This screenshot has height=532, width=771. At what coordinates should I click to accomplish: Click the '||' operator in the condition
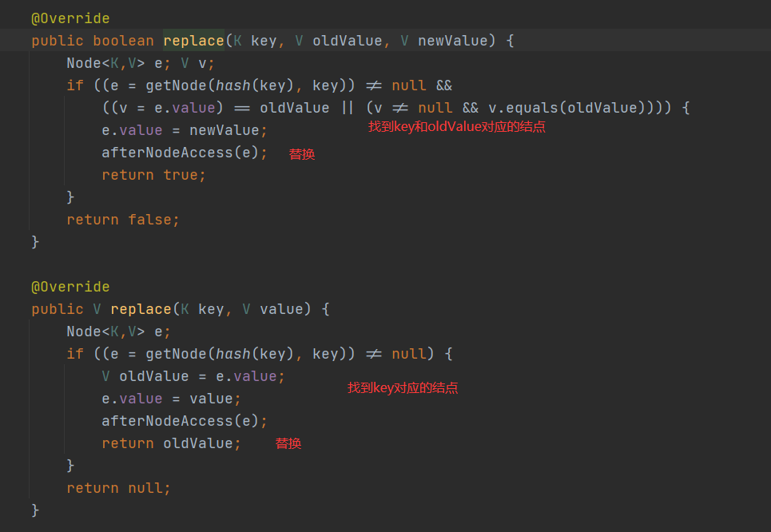(347, 108)
